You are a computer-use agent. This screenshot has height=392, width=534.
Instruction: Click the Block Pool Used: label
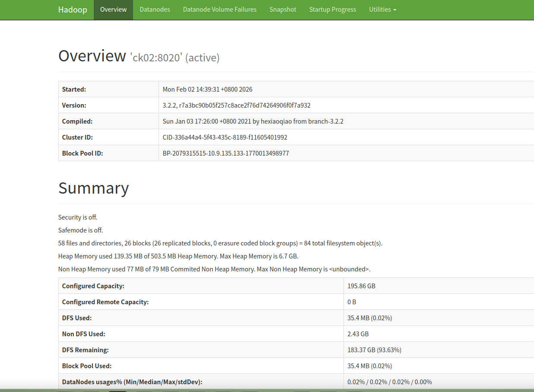tap(87, 366)
